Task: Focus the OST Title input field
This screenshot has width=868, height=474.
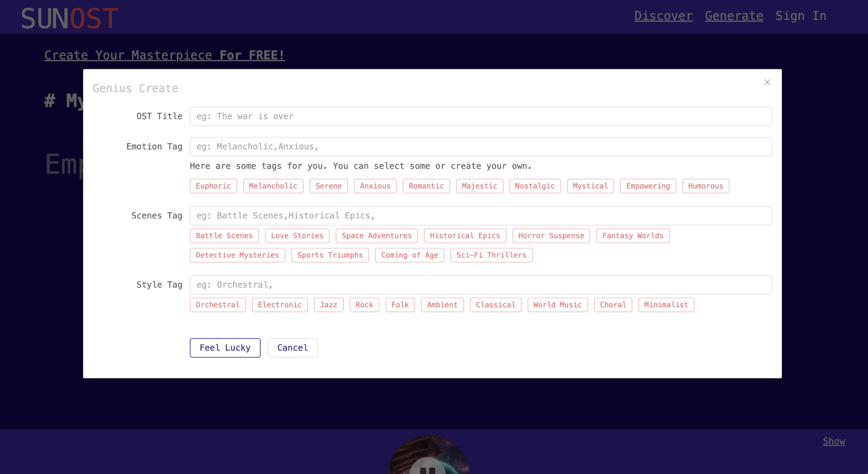Action: click(480, 117)
